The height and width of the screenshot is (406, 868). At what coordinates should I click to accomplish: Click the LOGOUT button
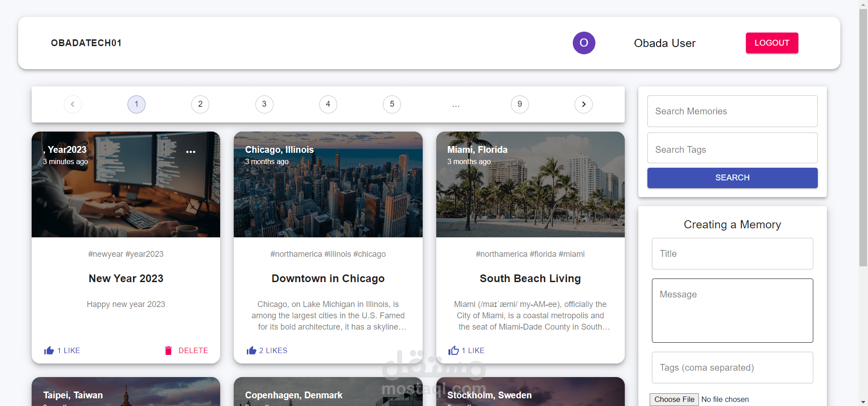point(772,43)
